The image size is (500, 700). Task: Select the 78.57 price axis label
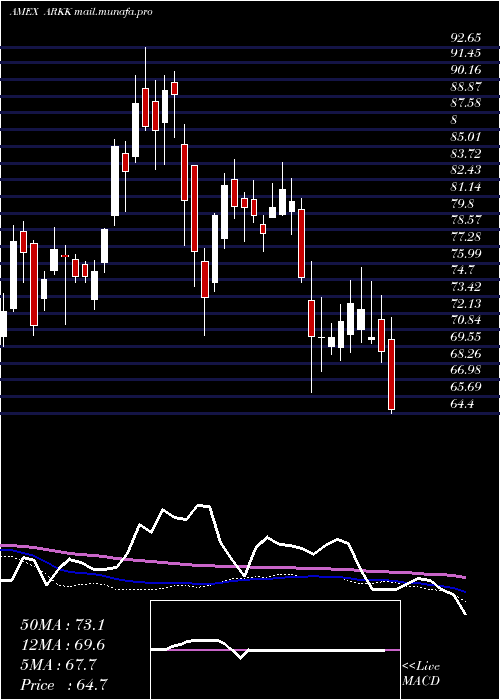tap(466, 221)
